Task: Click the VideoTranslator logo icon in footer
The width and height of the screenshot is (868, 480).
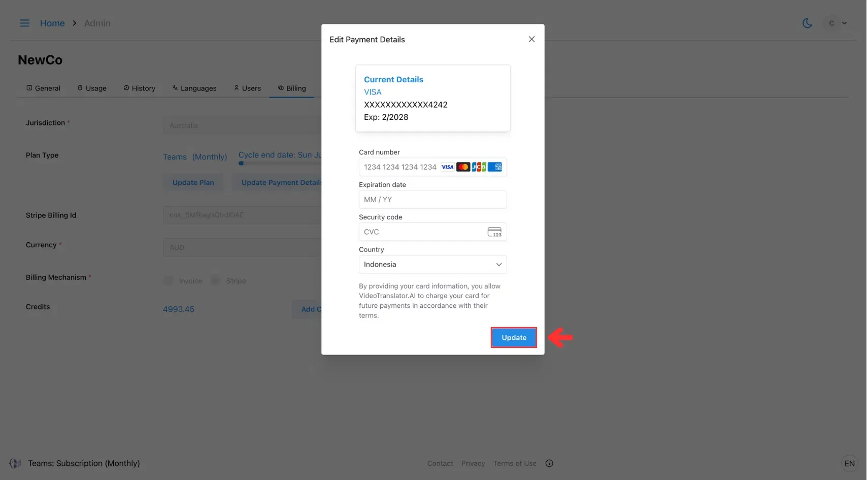Action: click(x=15, y=463)
